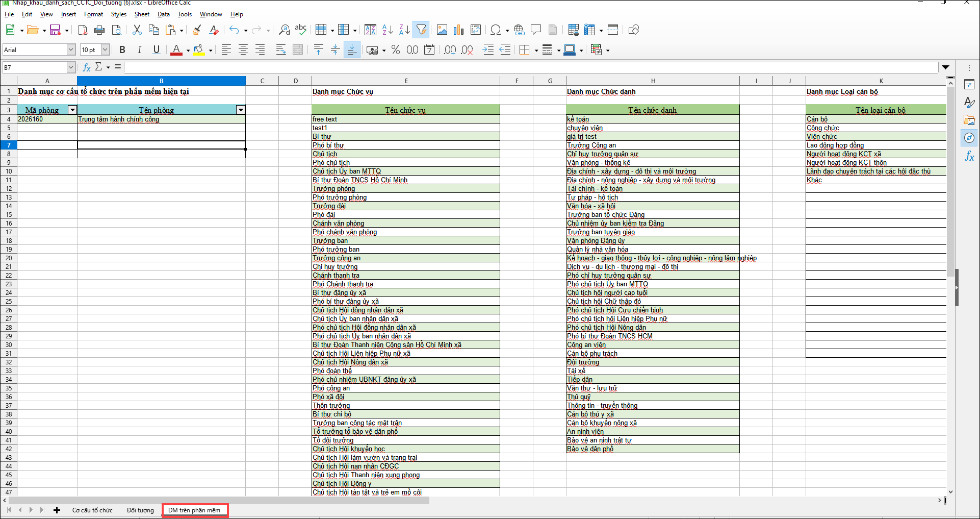980x519 pixels.
Task: Click the Save document icon
Action: pyautogui.click(x=55, y=30)
